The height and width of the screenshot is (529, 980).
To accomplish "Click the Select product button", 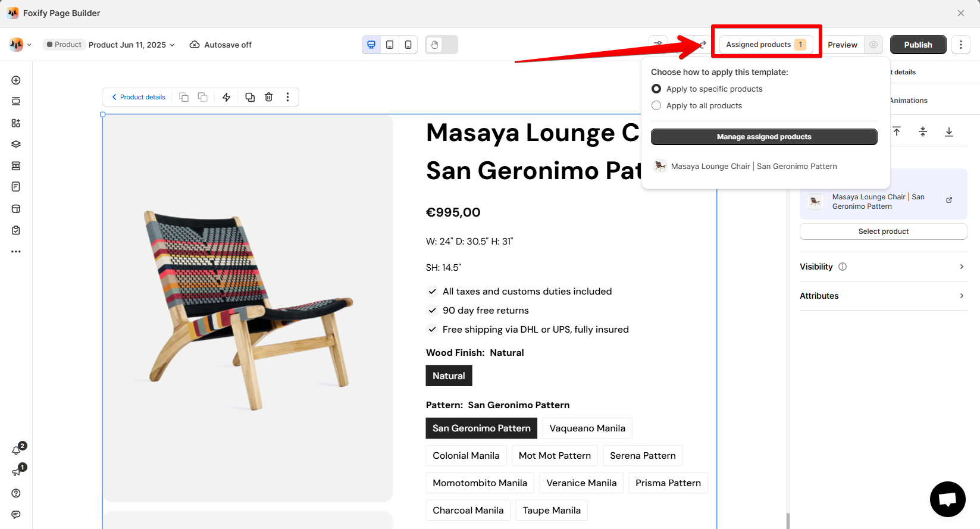I will coord(884,231).
